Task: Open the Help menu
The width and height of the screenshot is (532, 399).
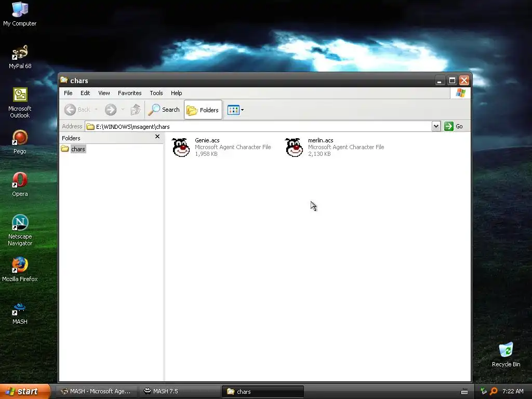Action: (x=177, y=93)
